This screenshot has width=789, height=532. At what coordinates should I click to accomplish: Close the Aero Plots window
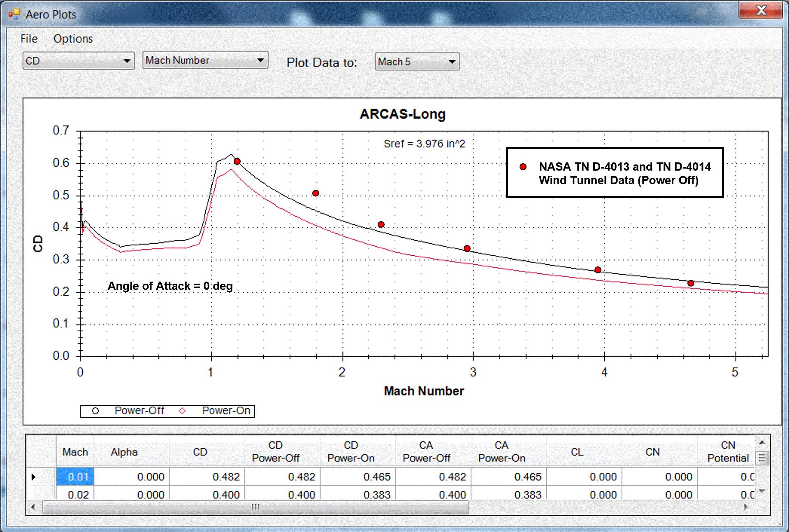click(x=760, y=10)
